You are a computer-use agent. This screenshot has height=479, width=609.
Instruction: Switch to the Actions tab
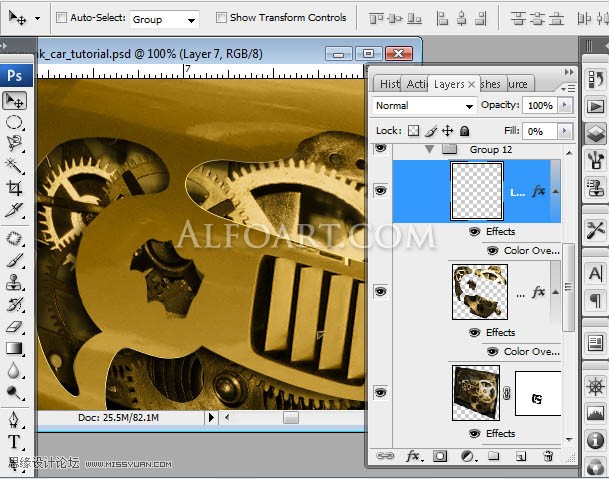[x=416, y=84]
